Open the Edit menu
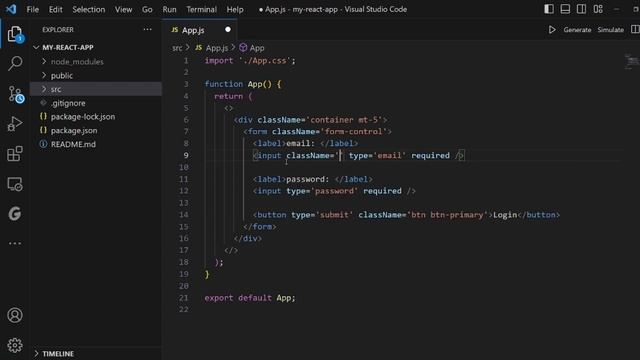The image size is (640, 360). click(56, 9)
